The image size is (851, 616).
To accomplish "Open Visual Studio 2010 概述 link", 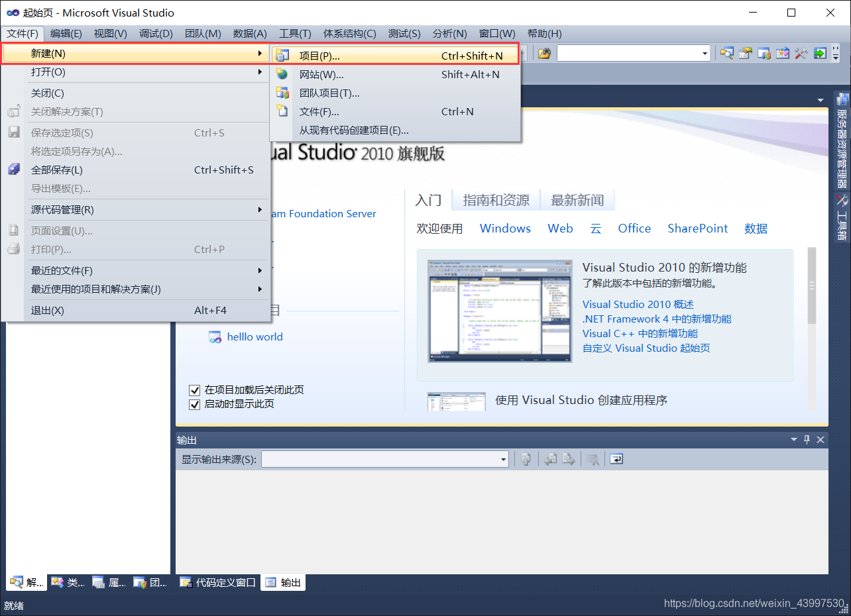I will click(x=638, y=305).
